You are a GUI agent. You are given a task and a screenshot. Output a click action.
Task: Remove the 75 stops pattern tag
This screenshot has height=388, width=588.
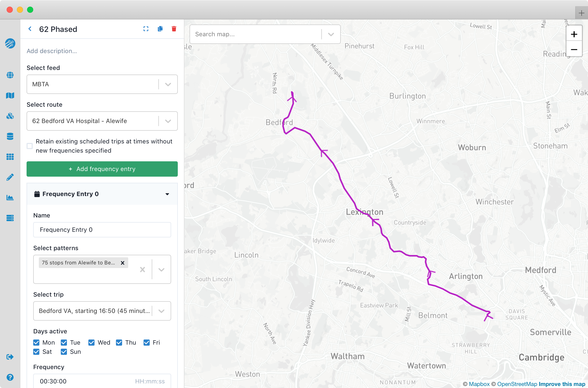pyautogui.click(x=123, y=263)
